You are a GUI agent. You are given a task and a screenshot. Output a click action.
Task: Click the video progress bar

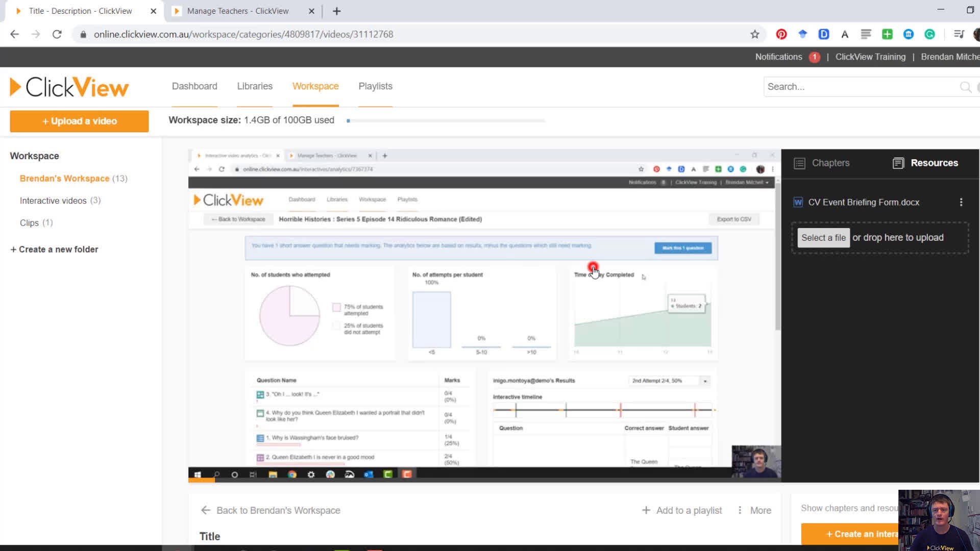click(x=484, y=480)
